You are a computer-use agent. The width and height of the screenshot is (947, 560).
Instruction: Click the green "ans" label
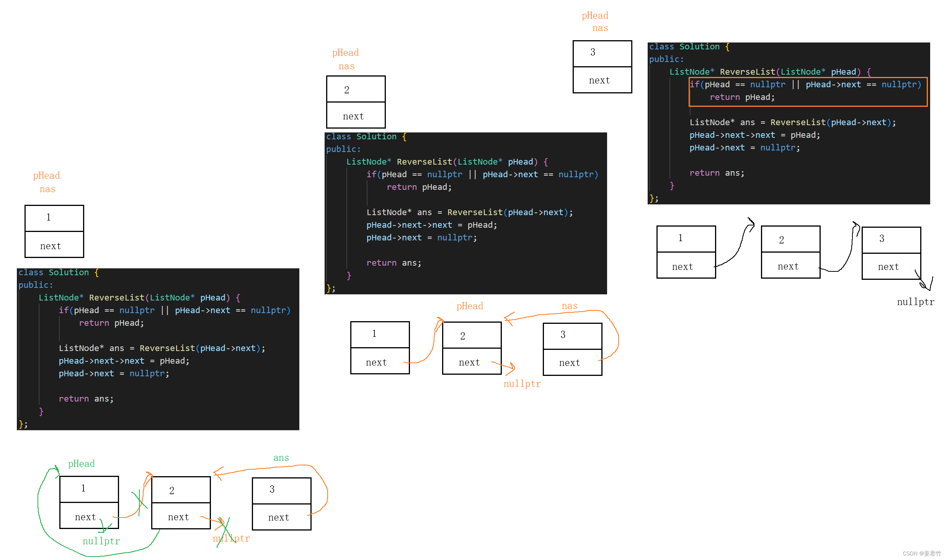(x=281, y=458)
